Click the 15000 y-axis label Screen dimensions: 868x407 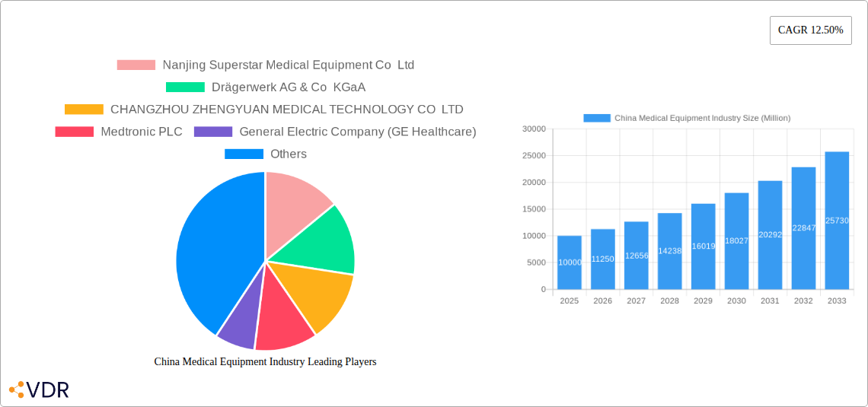click(534, 209)
